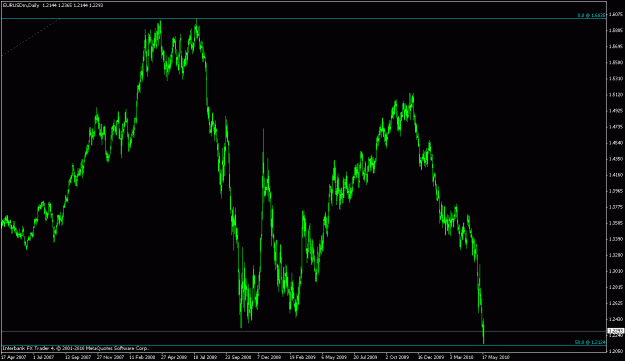Click the 7 Dec 2008 date label
The height and width of the screenshot is (361, 625).
(269, 357)
